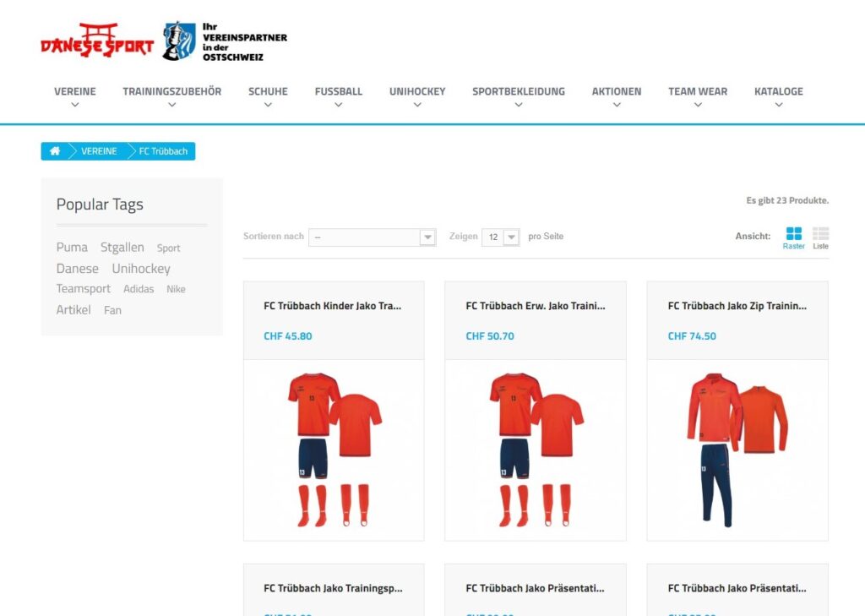Select the Sport tag

(168, 248)
